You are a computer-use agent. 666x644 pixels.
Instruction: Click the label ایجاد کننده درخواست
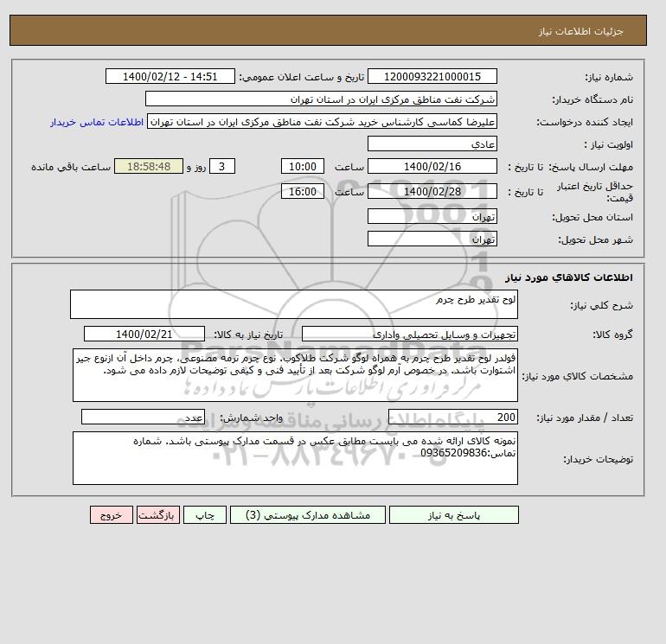click(x=585, y=122)
